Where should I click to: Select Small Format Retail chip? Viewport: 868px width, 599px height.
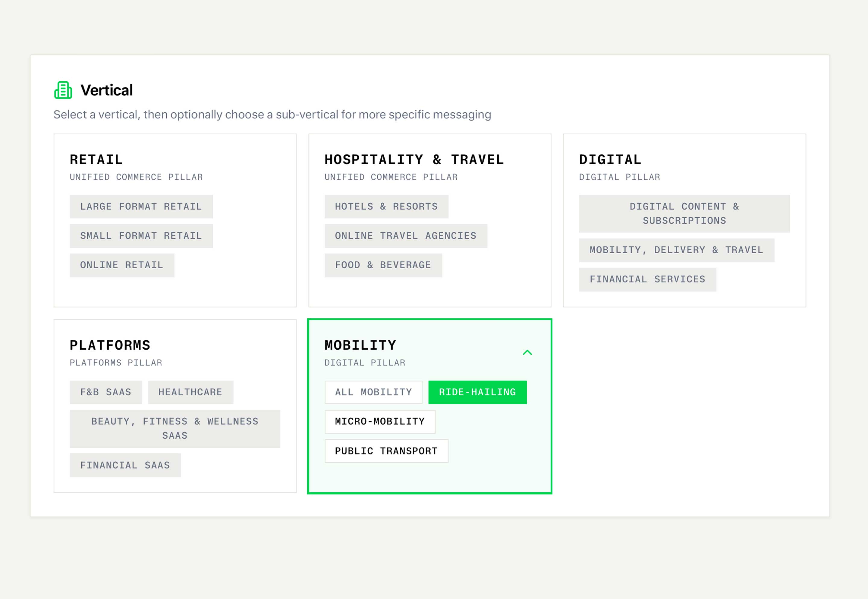(x=141, y=236)
